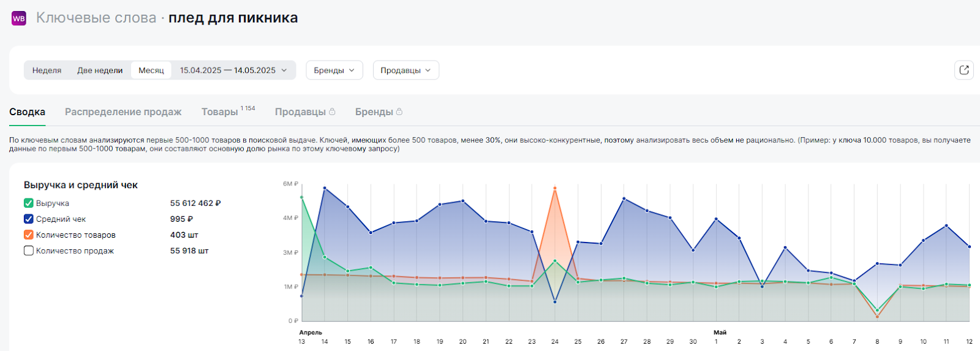The image size is (980, 351).
Task: Select the Неделя period button
Action: [47, 70]
